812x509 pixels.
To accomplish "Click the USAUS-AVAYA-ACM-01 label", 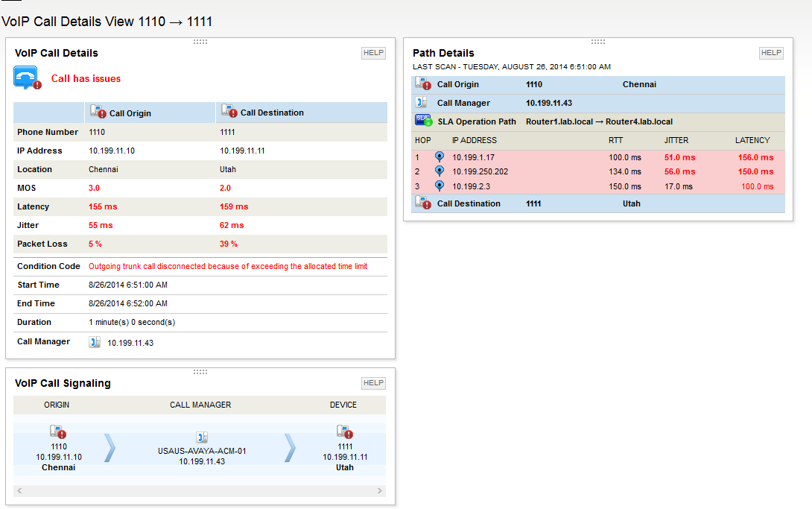I will [x=202, y=451].
